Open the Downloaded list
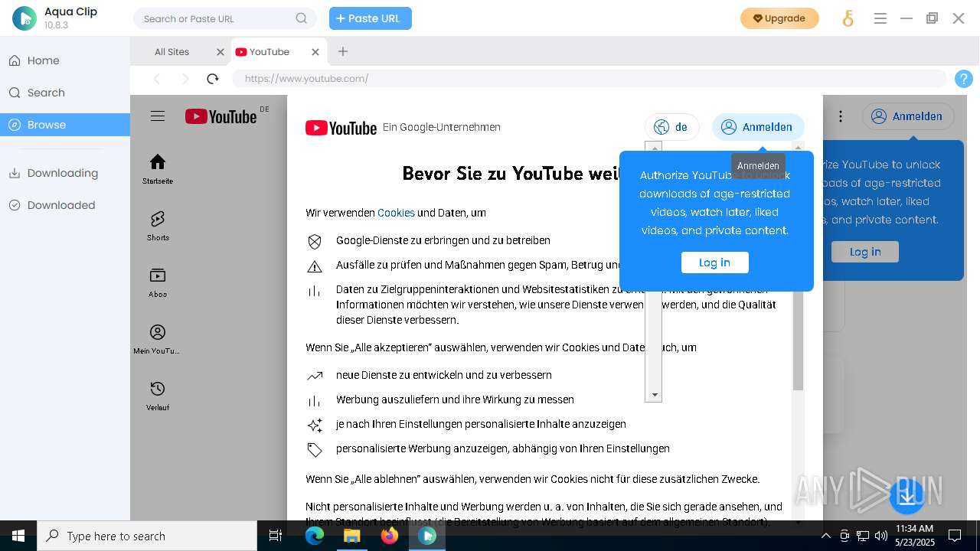Image resolution: width=980 pixels, height=551 pixels. pyautogui.click(x=65, y=205)
